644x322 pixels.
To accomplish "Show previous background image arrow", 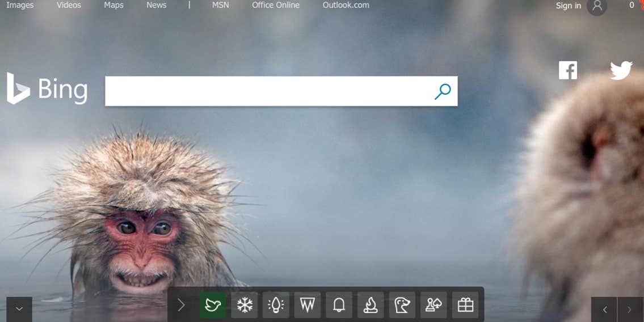I will tap(604, 310).
